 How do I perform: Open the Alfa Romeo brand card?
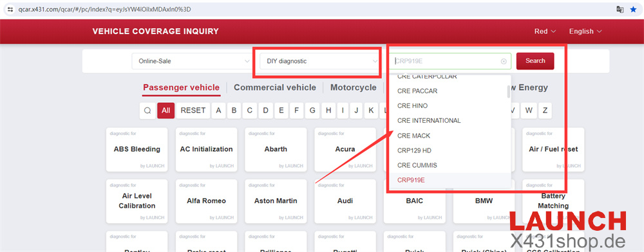(206, 201)
